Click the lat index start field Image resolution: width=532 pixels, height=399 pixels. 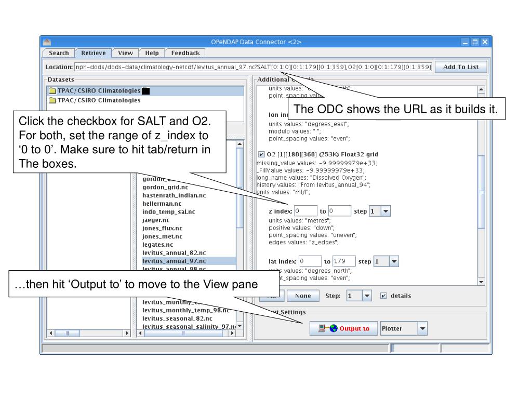tap(310, 261)
